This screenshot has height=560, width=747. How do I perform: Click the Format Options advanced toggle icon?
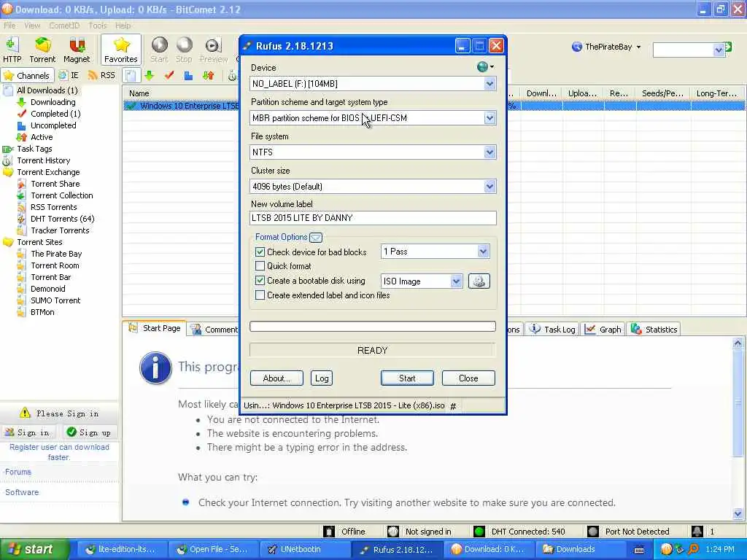click(316, 237)
